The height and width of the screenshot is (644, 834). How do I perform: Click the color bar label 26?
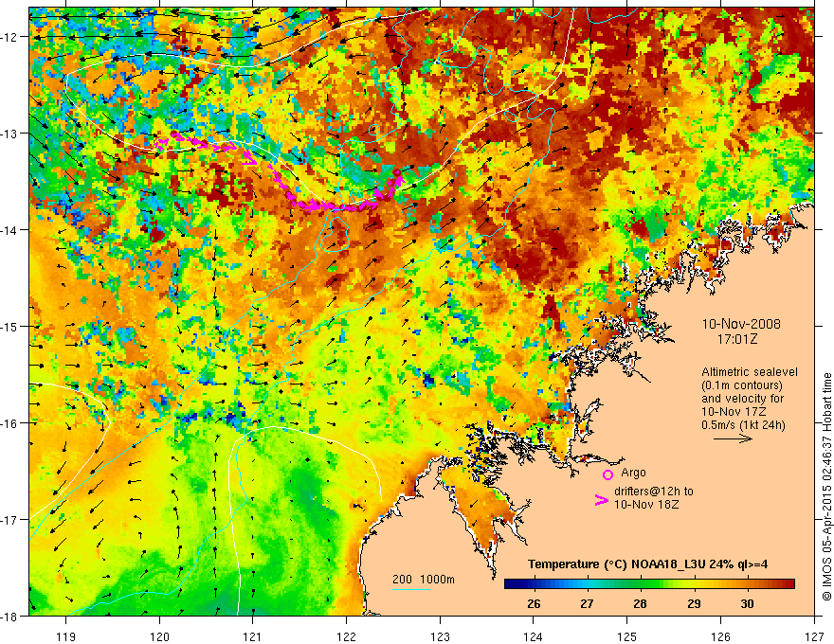[534, 603]
